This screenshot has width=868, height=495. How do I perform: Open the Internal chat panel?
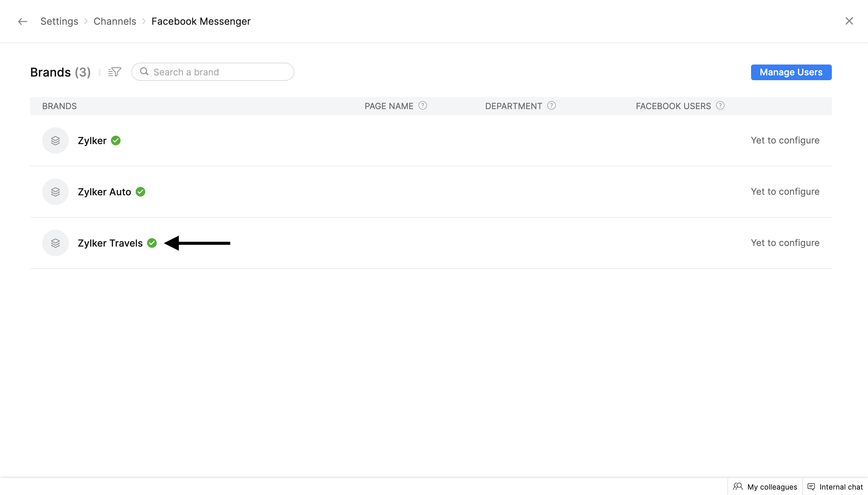click(835, 487)
